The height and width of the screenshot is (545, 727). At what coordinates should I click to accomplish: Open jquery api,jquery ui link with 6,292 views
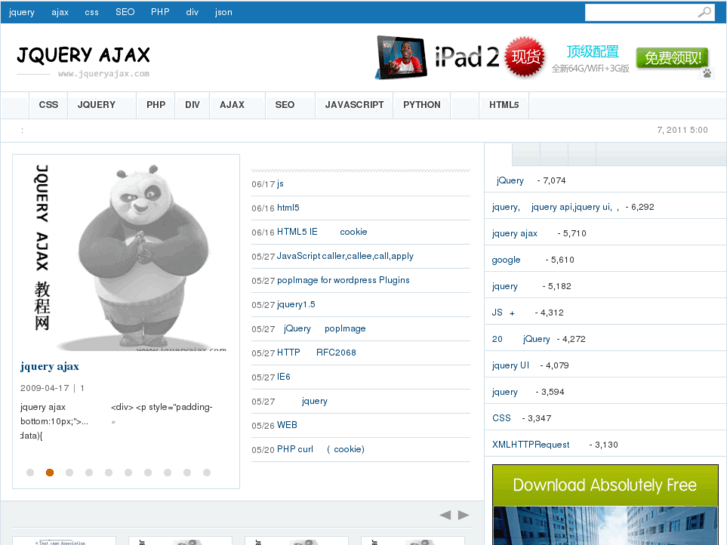pos(555,207)
